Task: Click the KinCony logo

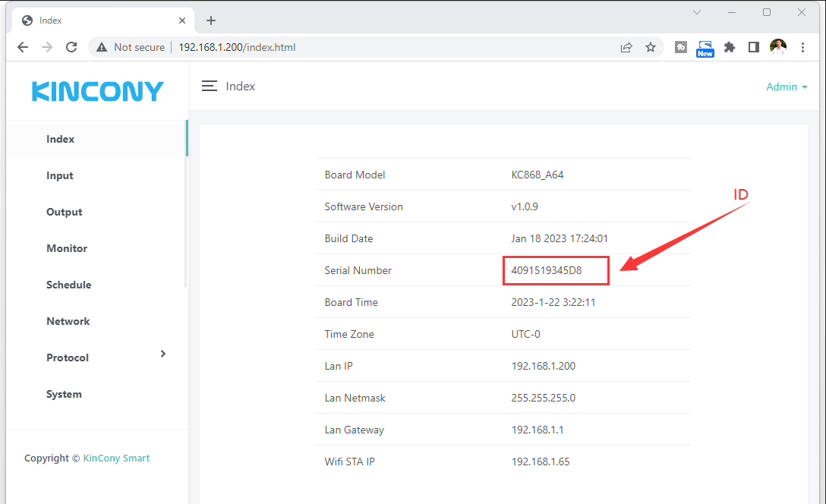Action: 97,92
